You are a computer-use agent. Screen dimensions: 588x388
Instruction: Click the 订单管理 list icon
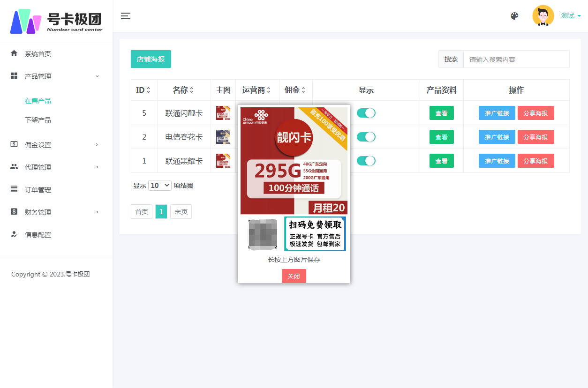(x=14, y=189)
